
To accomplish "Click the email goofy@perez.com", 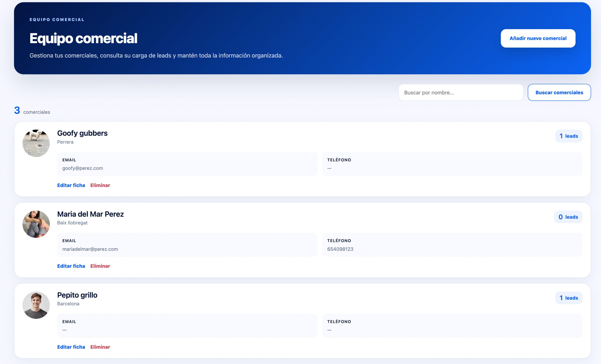I will [x=82, y=168].
